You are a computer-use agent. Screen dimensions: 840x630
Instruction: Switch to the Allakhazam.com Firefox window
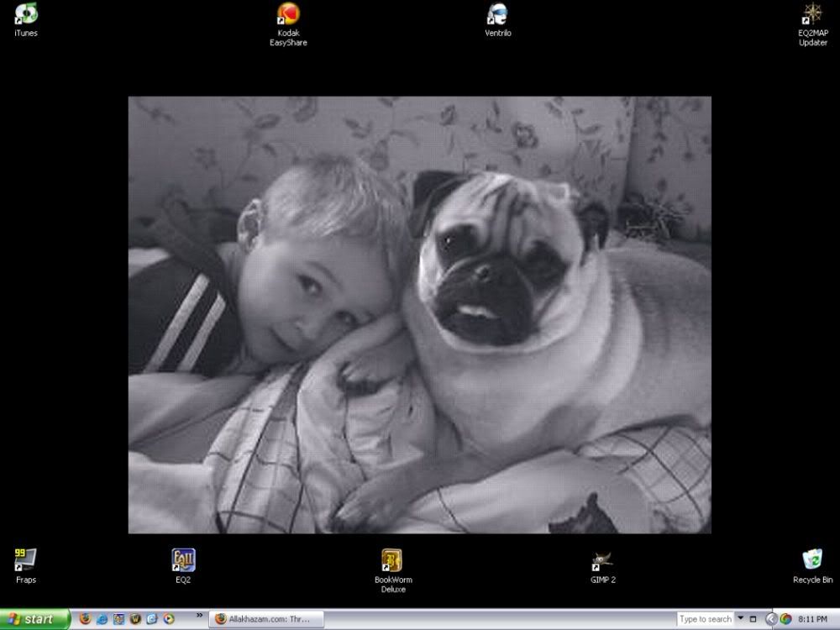click(x=265, y=619)
